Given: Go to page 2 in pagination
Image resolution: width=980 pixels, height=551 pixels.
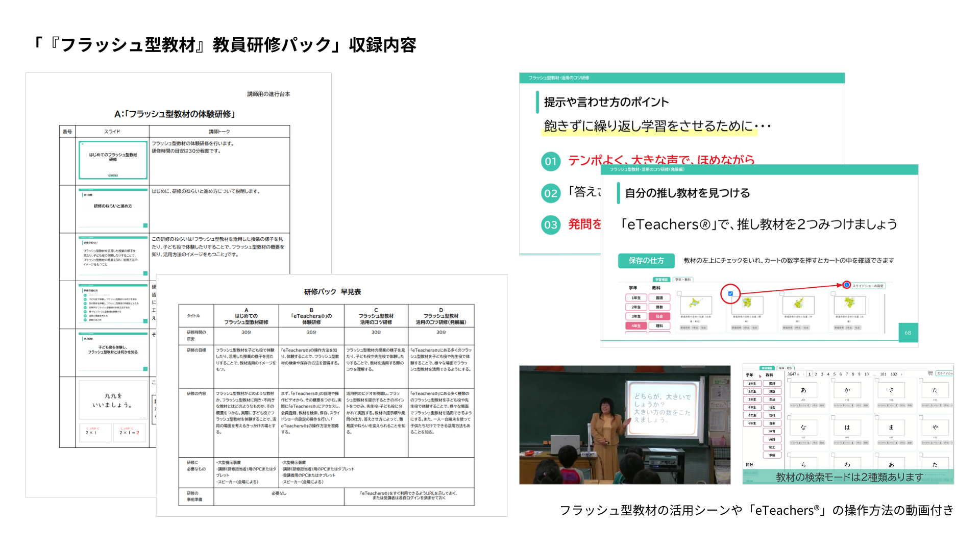Looking at the screenshot, I should pos(816,374).
